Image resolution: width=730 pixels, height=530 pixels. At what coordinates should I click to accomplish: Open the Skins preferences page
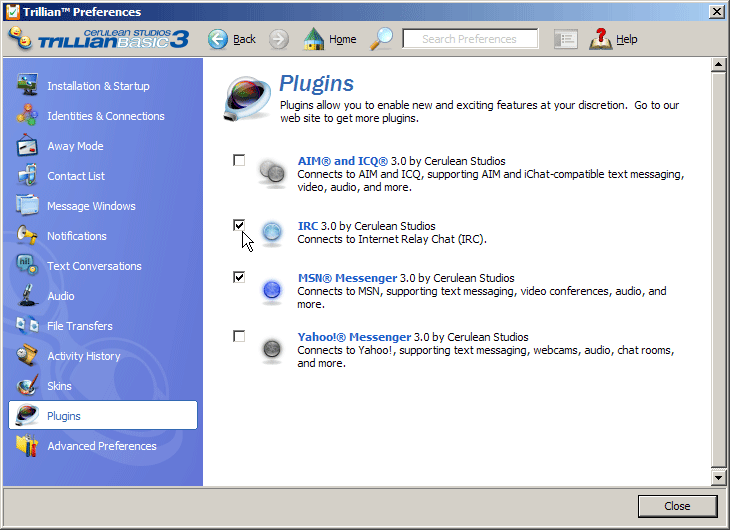[59, 386]
